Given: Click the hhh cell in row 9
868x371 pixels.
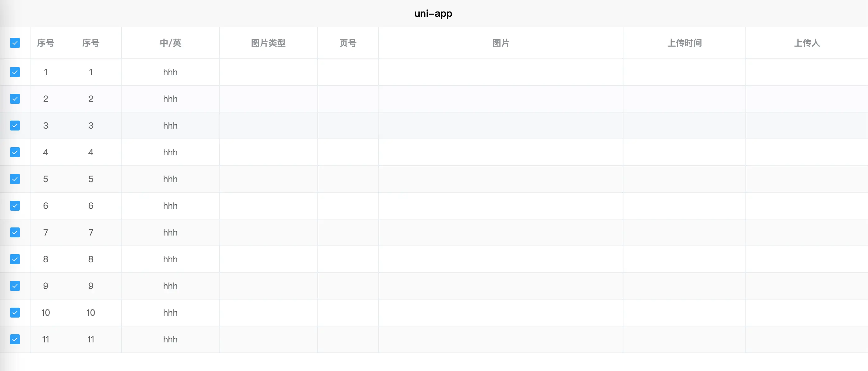Looking at the screenshot, I should pos(170,286).
